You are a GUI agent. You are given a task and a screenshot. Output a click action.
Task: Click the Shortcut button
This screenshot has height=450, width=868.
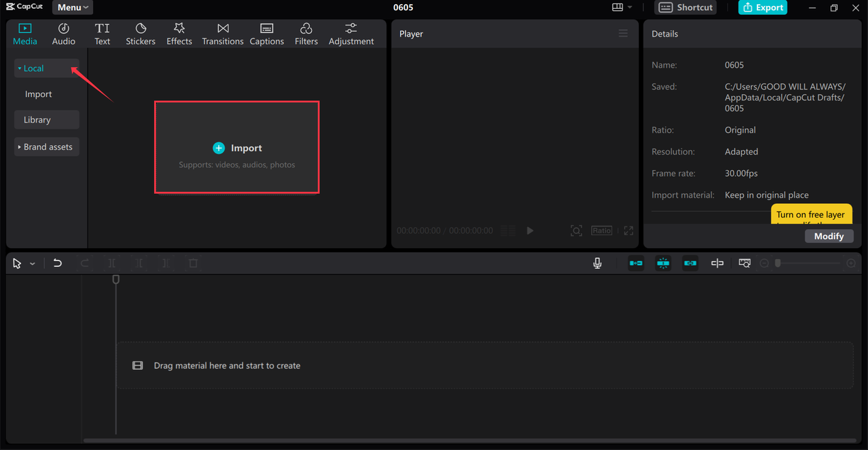pyautogui.click(x=686, y=7)
